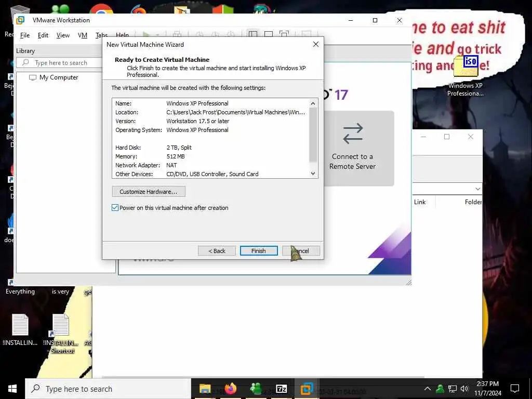Open the Edit menu
Viewport: 532px width, 399px height.
[x=43, y=35]
